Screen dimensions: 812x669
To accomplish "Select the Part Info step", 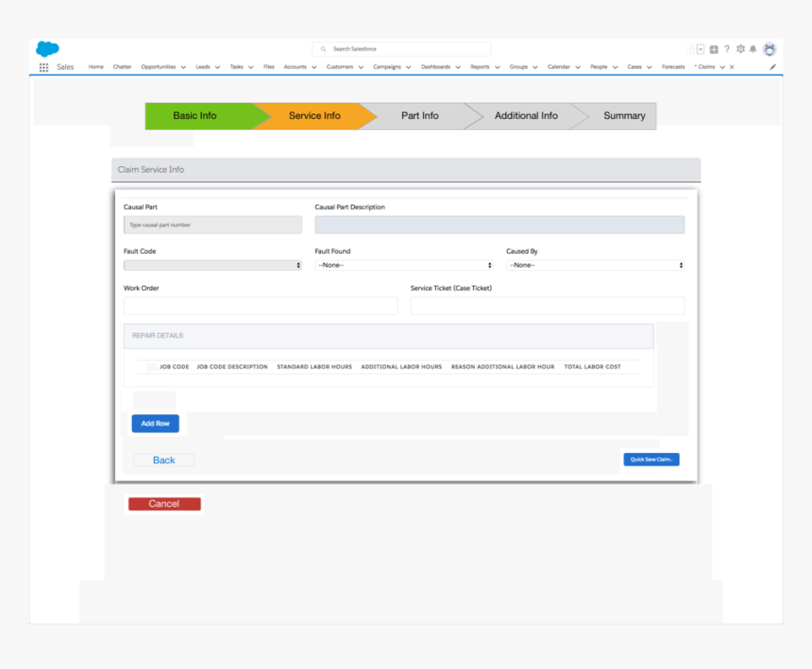I will (x=419, y=116).
